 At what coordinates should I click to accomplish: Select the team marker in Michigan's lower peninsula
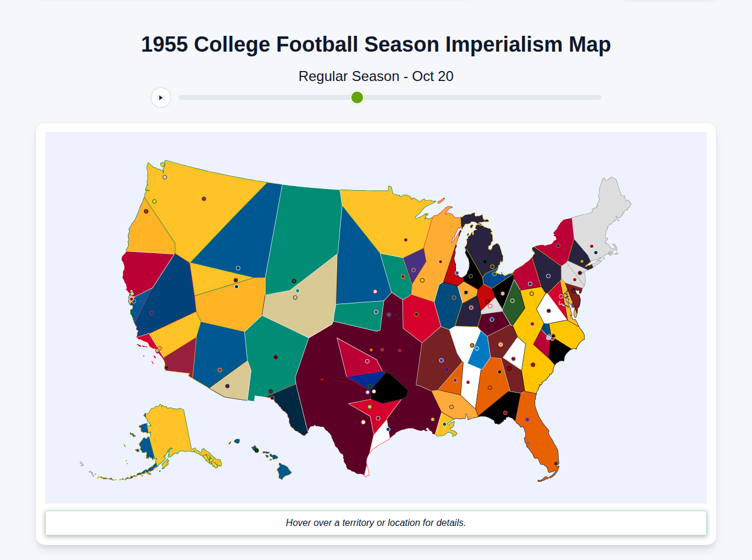[485, 262]
